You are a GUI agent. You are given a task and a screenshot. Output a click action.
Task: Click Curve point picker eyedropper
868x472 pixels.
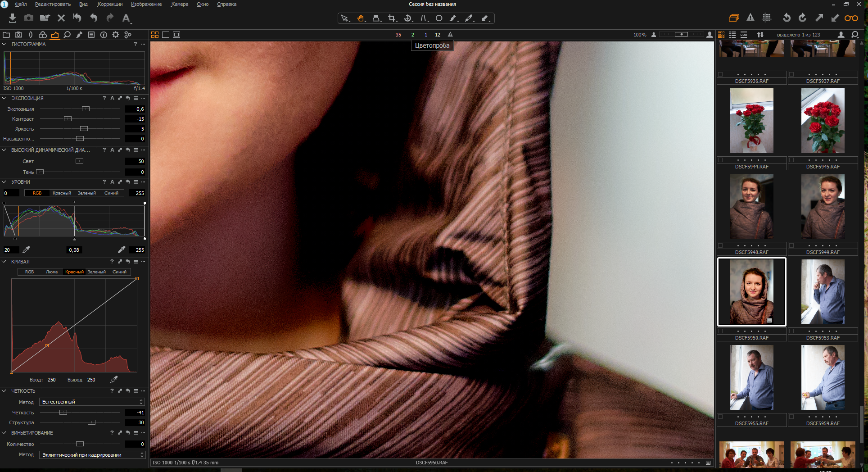[114, 380]
